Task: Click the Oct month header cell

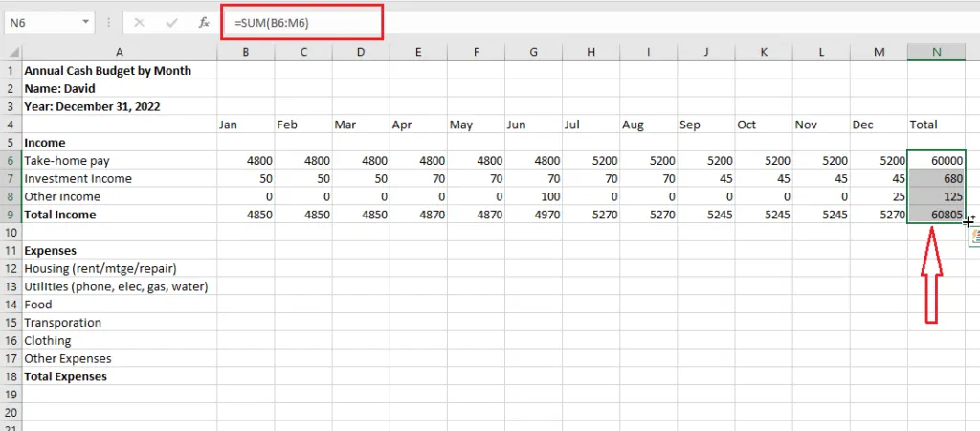Action: click(763, 125)
